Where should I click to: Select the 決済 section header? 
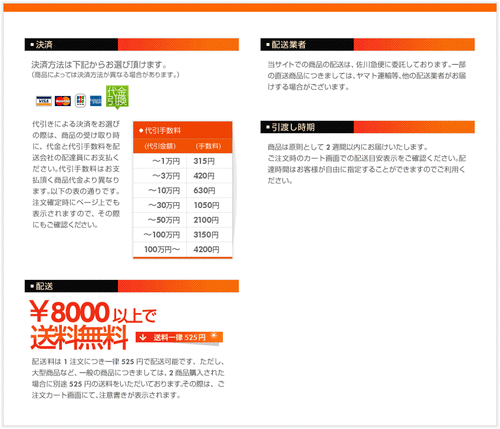click(x=132, y=45)
